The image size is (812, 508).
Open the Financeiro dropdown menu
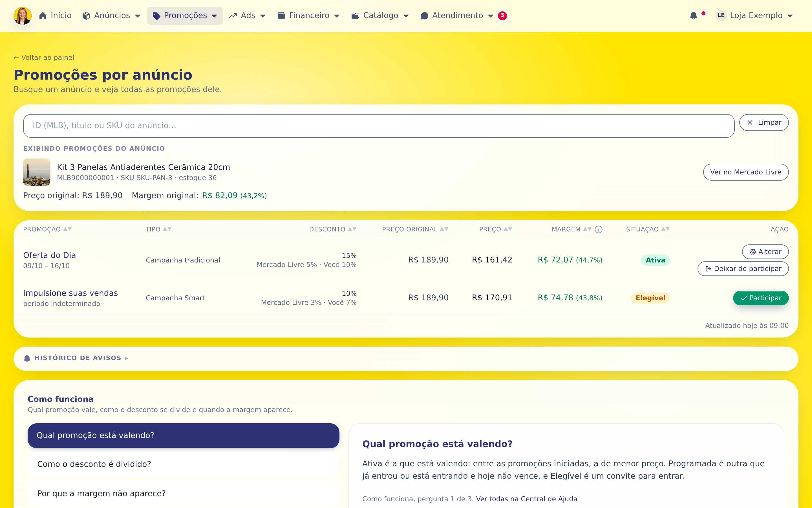[309, 16]
